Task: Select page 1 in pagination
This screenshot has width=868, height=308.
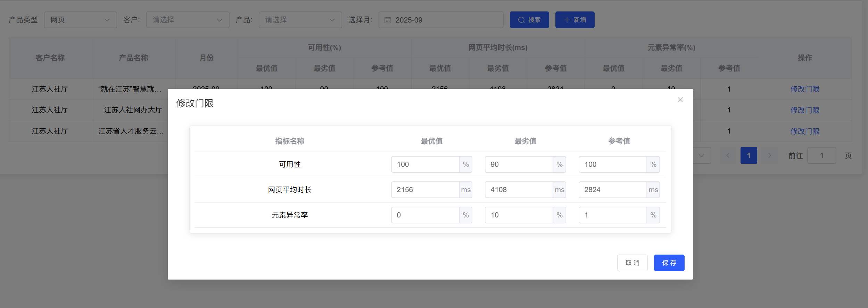Action: [749, 155]
